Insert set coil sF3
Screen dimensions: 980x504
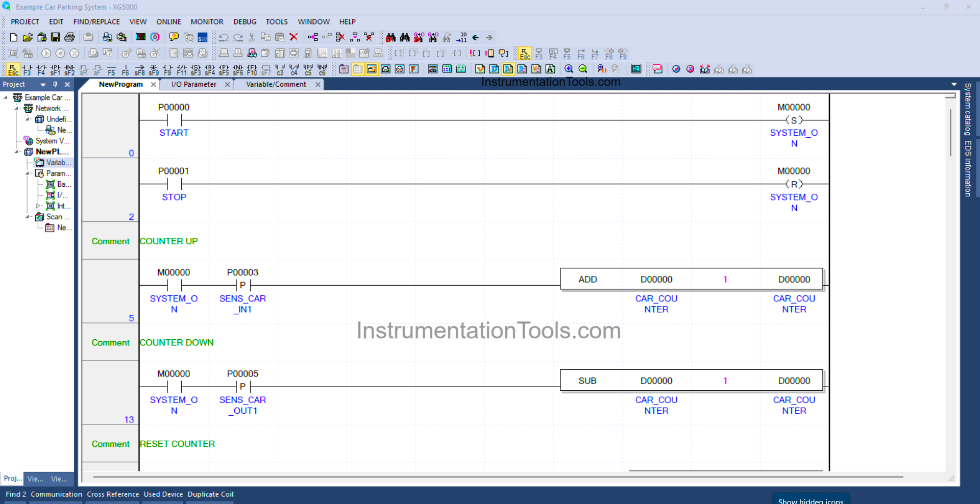click(x=195, y=69)
